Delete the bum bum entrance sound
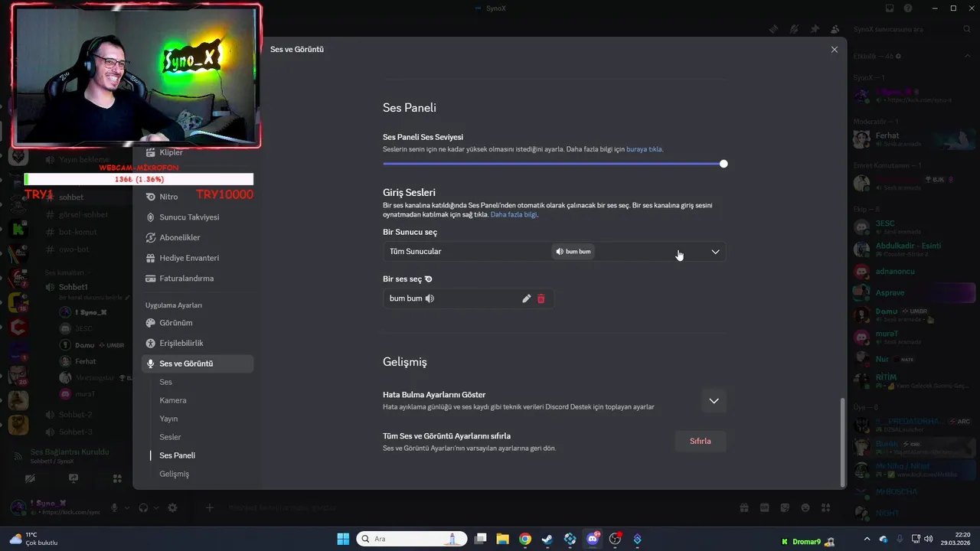The image size is (980, 551). 541,298
